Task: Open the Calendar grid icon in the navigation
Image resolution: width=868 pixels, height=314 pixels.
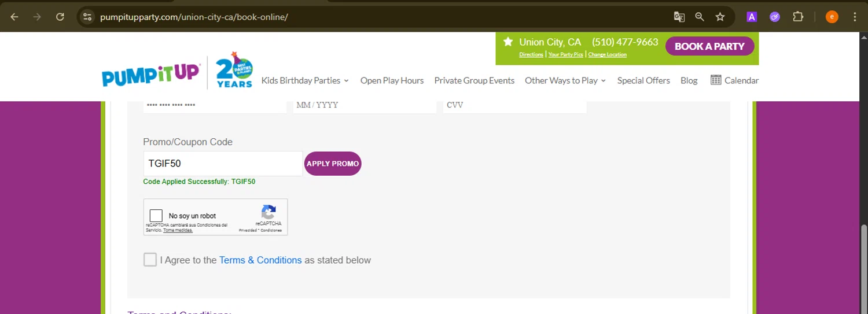Action: 716,80
